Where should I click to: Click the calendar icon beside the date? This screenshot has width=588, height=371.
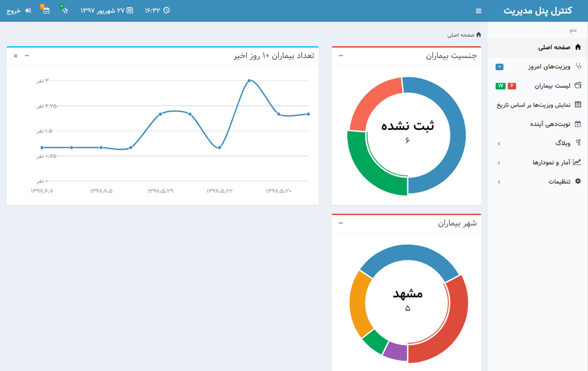[x=130, y=10]
